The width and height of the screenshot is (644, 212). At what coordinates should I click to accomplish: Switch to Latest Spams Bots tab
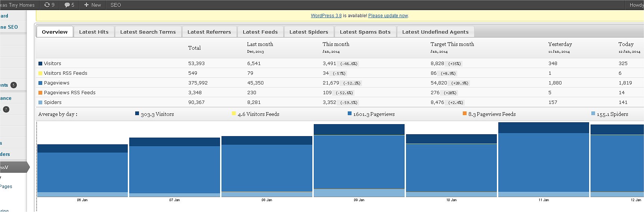point(365,32)
